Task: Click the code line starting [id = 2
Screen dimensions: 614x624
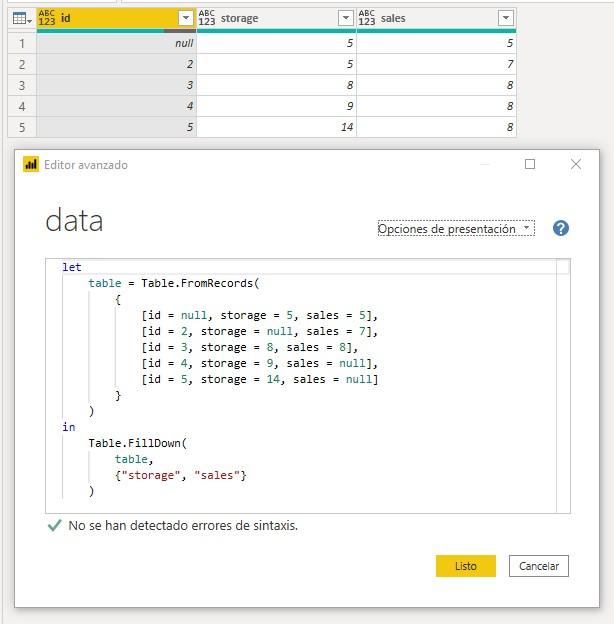Action: [259, 332]
